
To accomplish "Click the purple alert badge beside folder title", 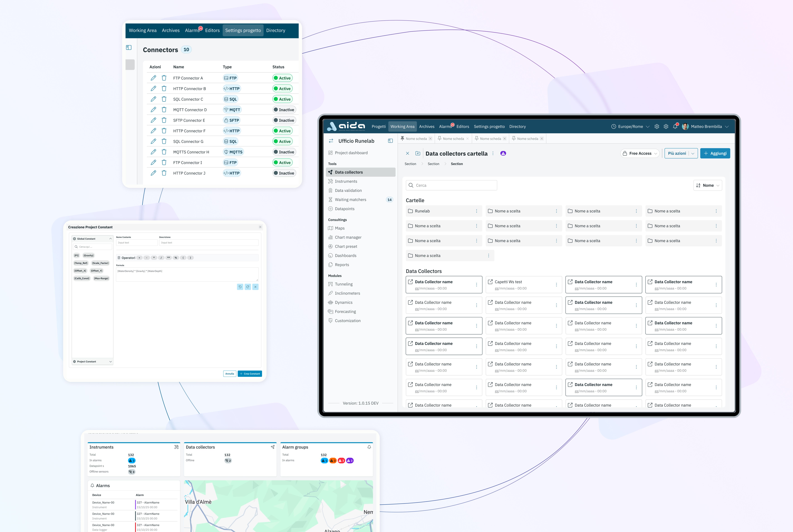I will point(503,153).
